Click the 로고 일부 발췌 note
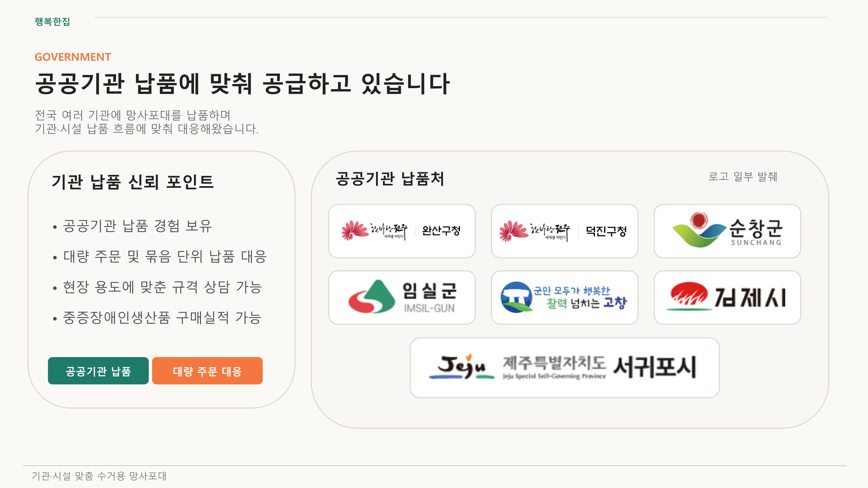Image resolution: width=868 pixels, height=488 pixels. [743, 176]
